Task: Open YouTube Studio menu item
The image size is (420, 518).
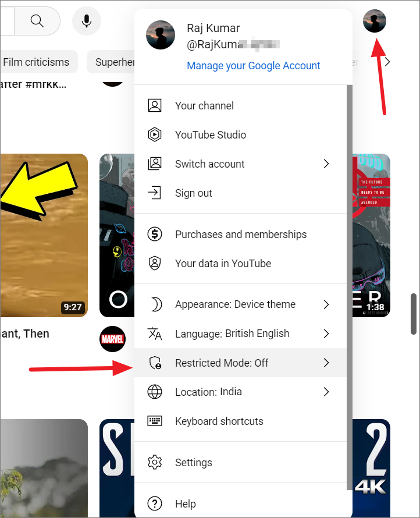Action: pyautogui.click(x=240, y=135)
